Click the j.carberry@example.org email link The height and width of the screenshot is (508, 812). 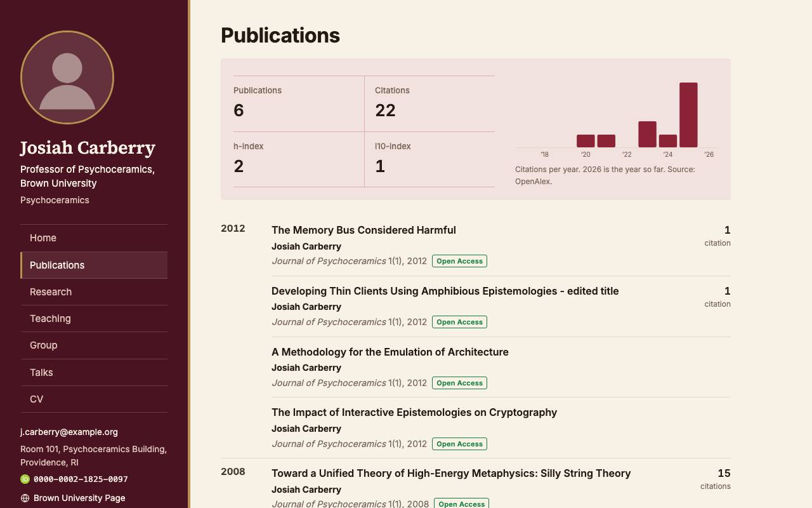(x=69, y=432)
